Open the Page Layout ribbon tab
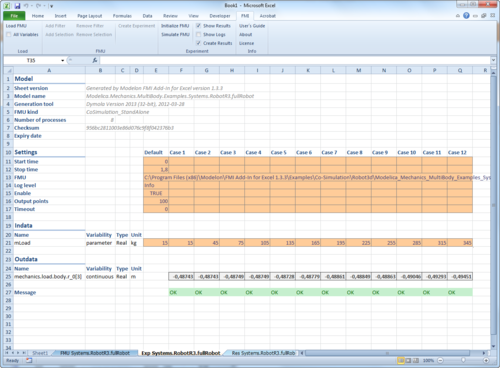500x368 pixels. (x=90, y=16)
